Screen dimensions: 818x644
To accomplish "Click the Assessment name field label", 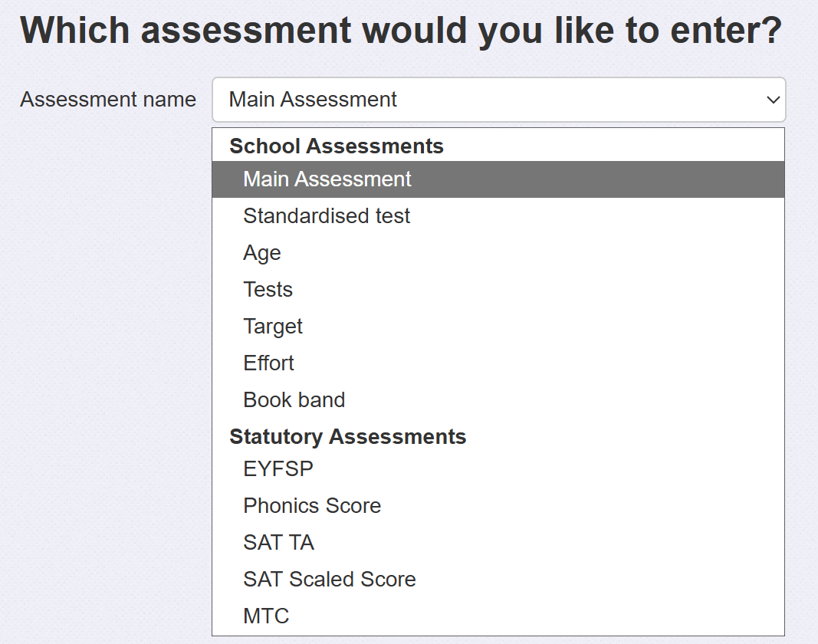I will click(108, 100).
